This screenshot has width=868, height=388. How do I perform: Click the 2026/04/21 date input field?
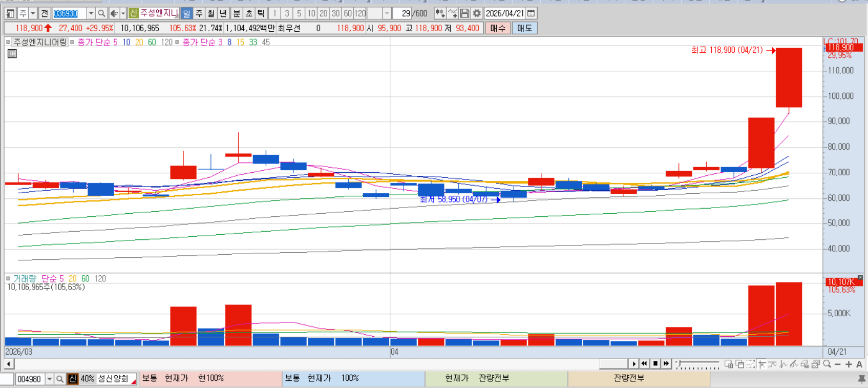[x=505, y=13]
